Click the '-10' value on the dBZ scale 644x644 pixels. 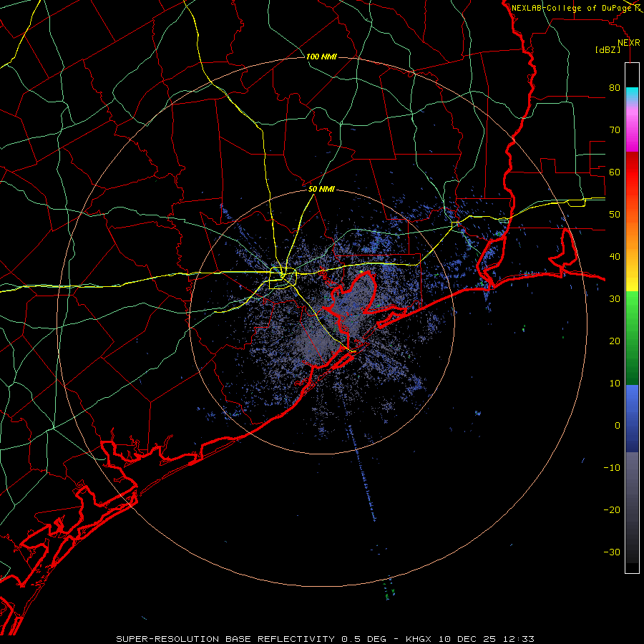tap(612, 468)
